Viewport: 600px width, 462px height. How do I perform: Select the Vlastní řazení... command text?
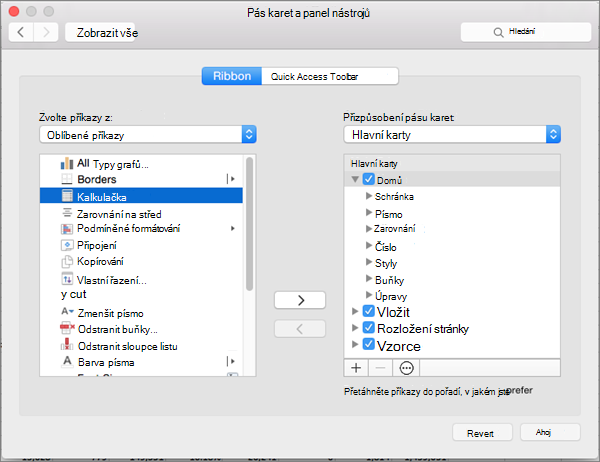112,280
